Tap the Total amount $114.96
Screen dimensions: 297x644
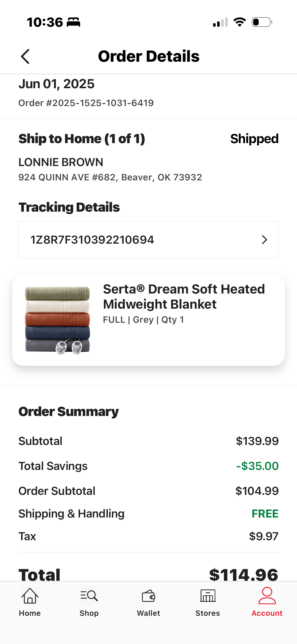click(244, 575)
